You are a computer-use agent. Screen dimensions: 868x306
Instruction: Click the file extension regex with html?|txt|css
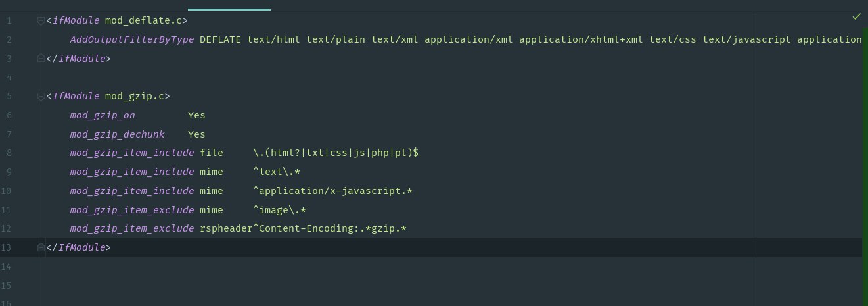[x=336, y=153]
